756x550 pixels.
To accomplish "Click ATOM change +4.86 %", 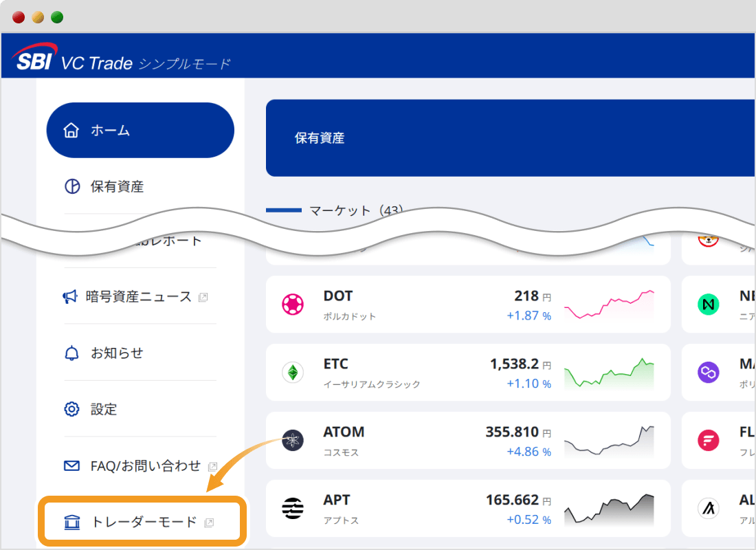I will [529, 452].
